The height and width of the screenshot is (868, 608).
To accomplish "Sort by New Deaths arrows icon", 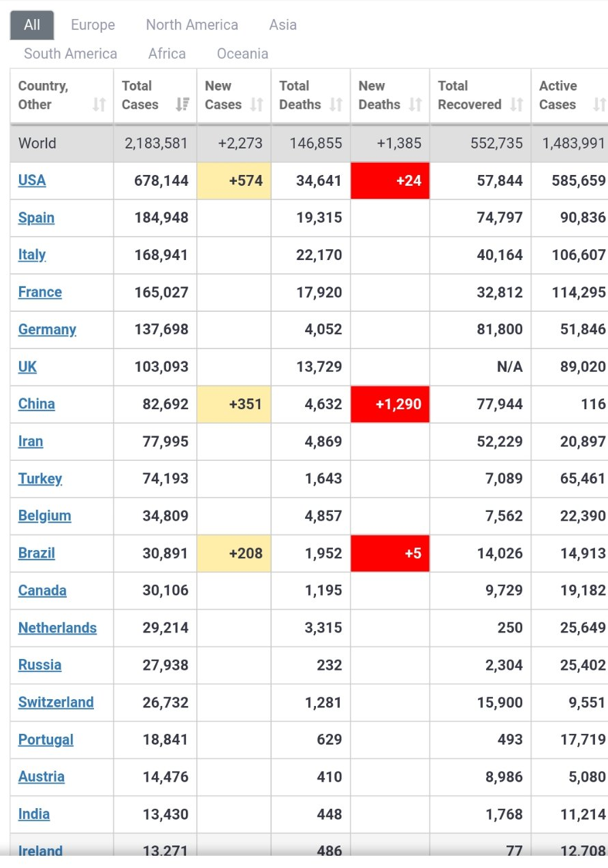I will (415, 104).
